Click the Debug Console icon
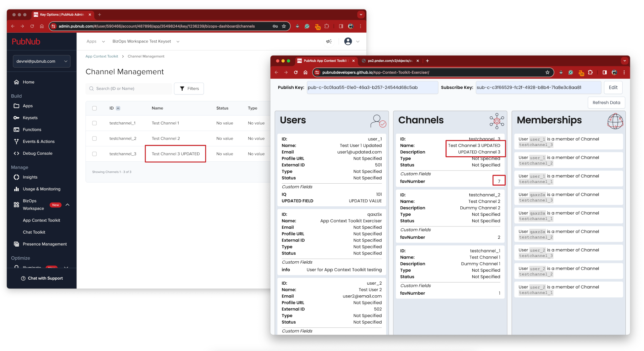 (16, 153)
